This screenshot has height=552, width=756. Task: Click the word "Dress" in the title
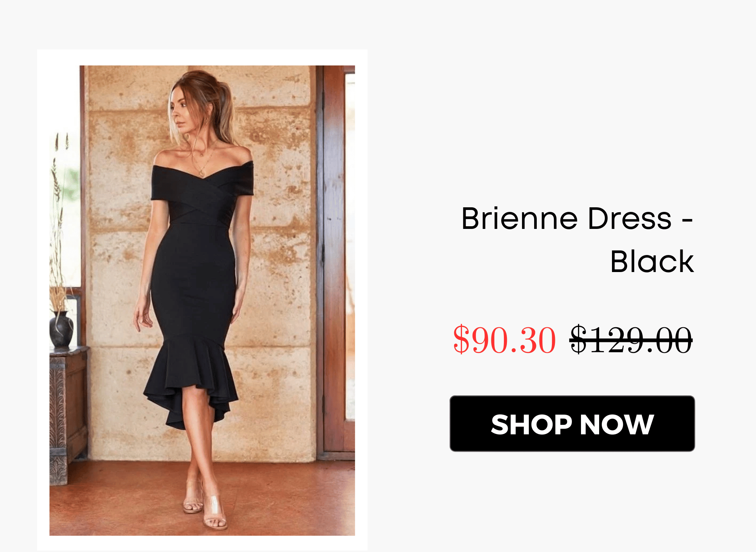point(630,218)
